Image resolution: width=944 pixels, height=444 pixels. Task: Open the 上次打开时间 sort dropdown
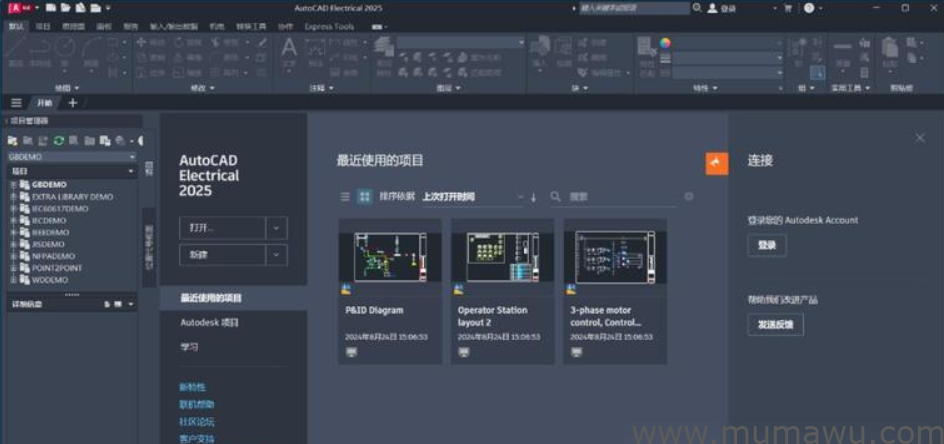tap(473, 196)
